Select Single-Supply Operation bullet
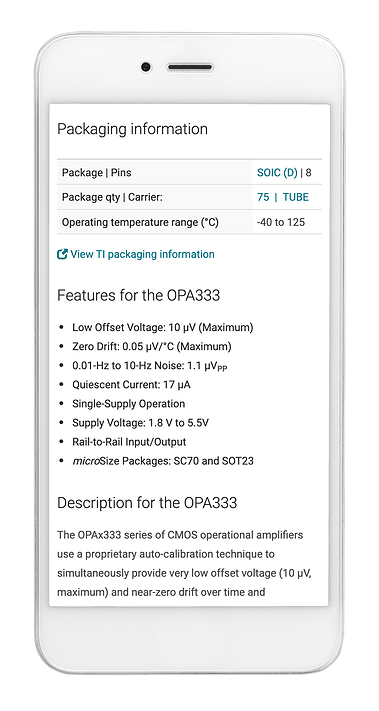This screenshot has height=711, width=379. pos(129,404)
